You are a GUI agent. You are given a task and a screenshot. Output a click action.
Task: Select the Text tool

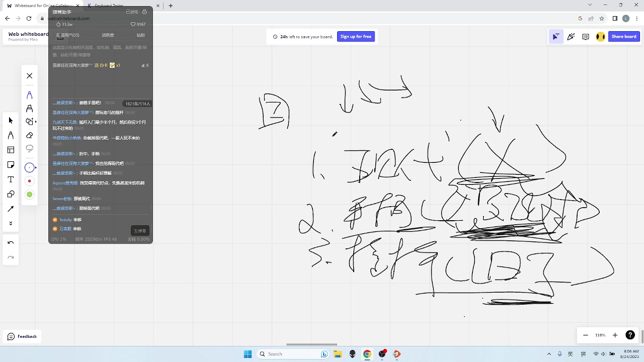(x=11, y=179)
